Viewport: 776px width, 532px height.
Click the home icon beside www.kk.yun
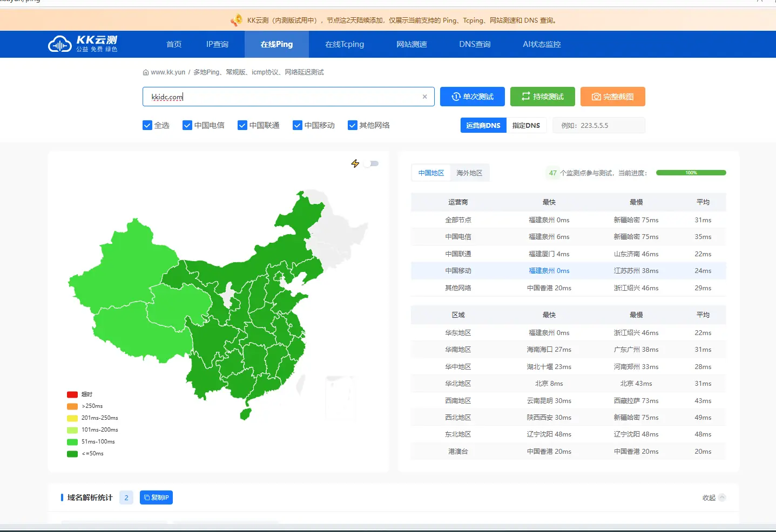pyautogui.click(x=146, y=72)
